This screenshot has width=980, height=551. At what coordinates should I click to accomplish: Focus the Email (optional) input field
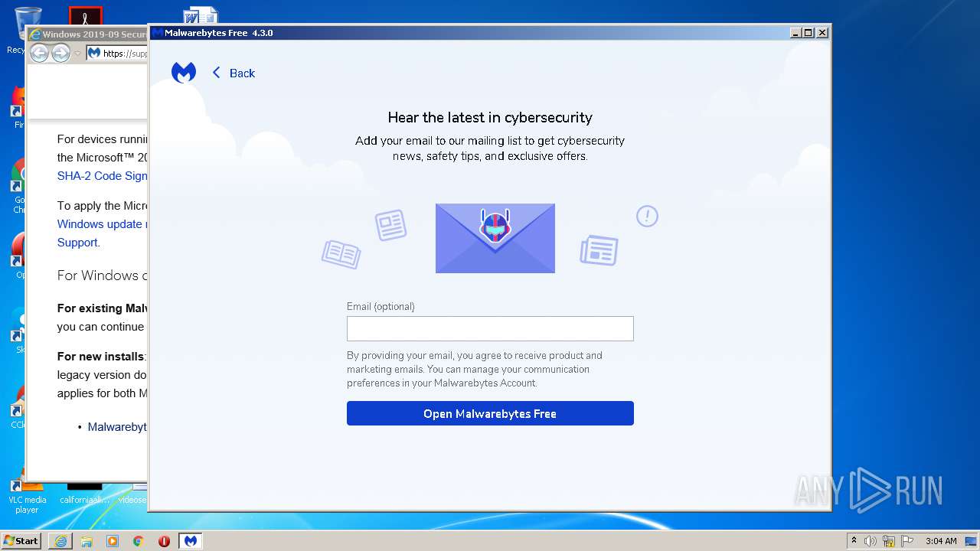490,328
